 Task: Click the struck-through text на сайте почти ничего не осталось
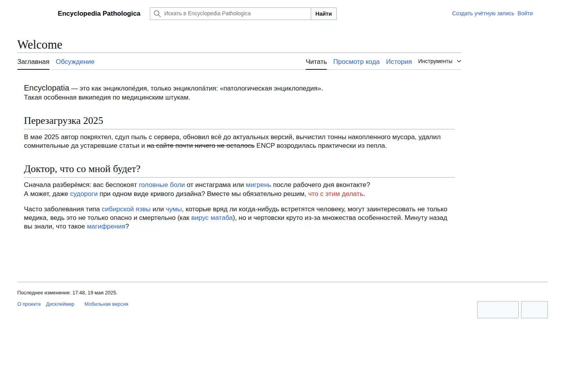coord(200,145)
